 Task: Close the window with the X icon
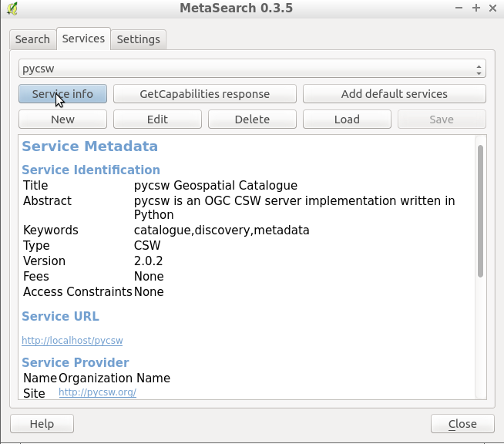tap(492, 8)
